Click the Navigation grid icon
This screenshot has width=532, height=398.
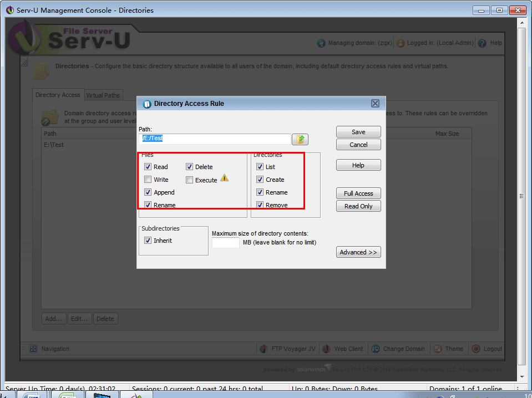33,349
